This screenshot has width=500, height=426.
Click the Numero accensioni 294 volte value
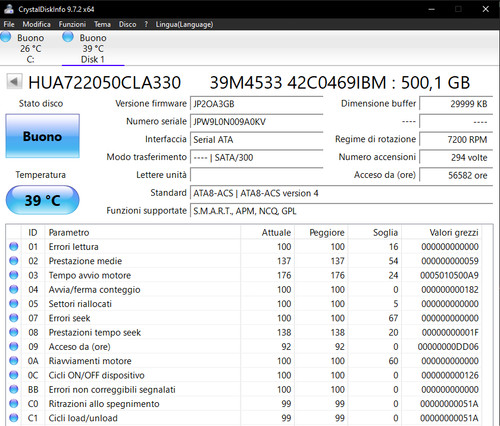pyautogui.click(x=456, y=157)
